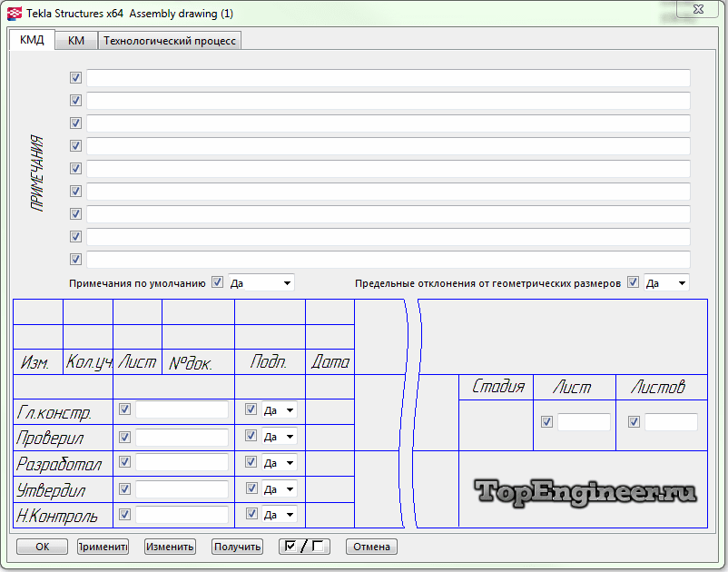This screenshot has width=728, height=572.
Task: Click the Применить button
Action: (x=103, y=547)
